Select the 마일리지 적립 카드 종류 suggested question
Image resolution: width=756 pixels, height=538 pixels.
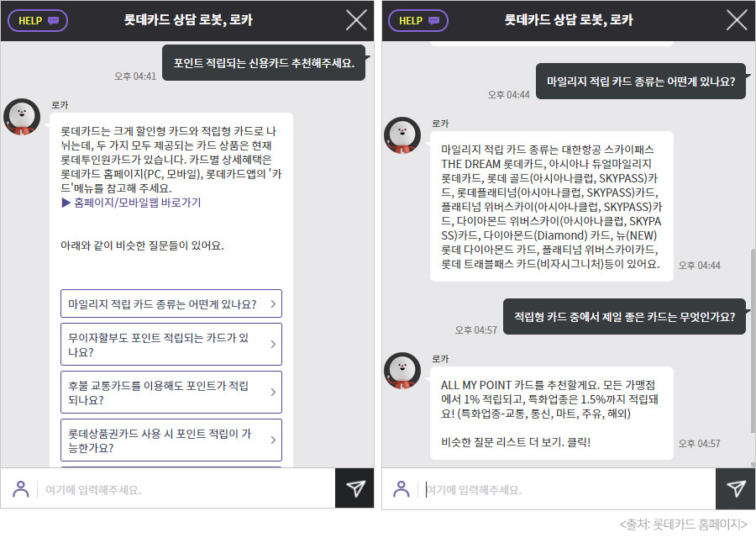(171, 303)
